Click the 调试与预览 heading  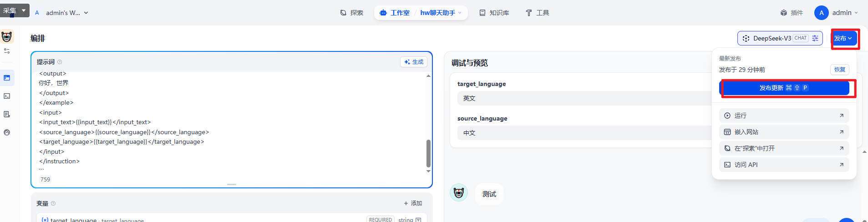[x=470, y=63]
